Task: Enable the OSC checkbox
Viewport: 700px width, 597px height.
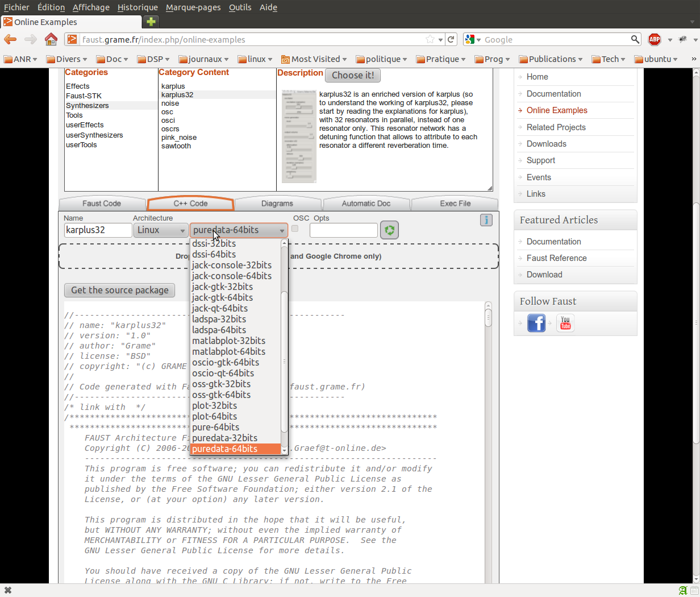Action: point(295,229)
